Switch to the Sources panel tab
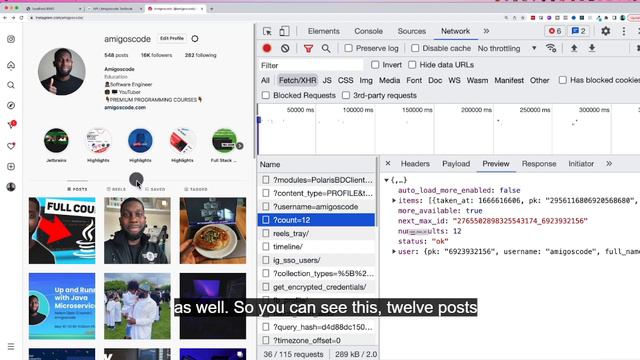This screenshot has width=640, height=360. pos(411,31)
